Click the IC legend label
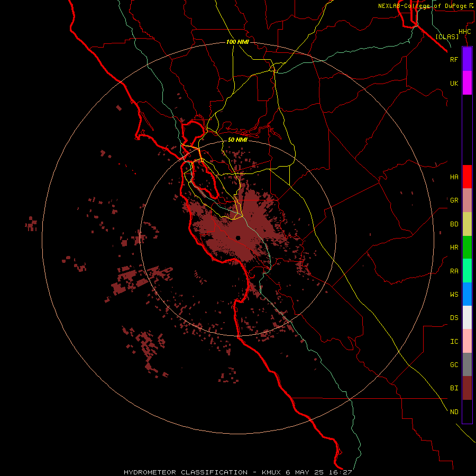 tap(454, 341)
